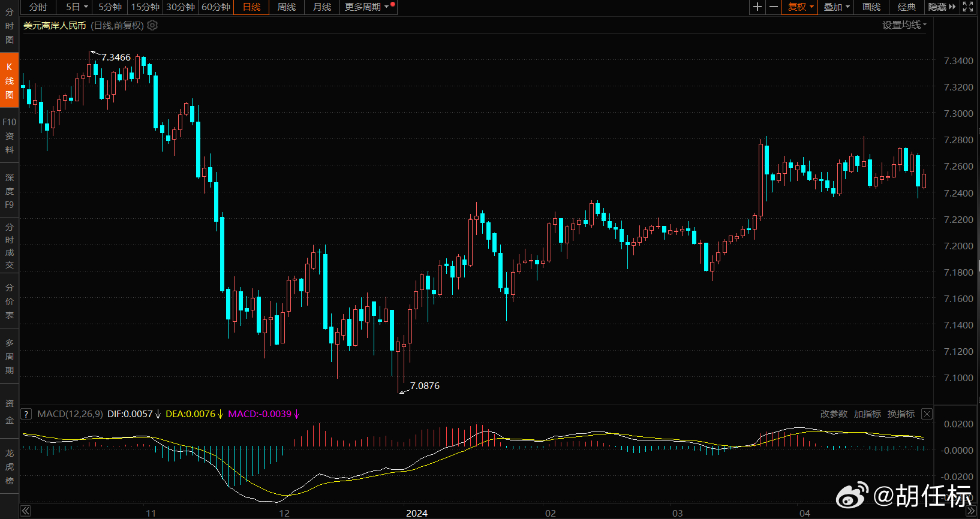Select the 30分钟 period tab
980x519 pixels.
(181, 7)
